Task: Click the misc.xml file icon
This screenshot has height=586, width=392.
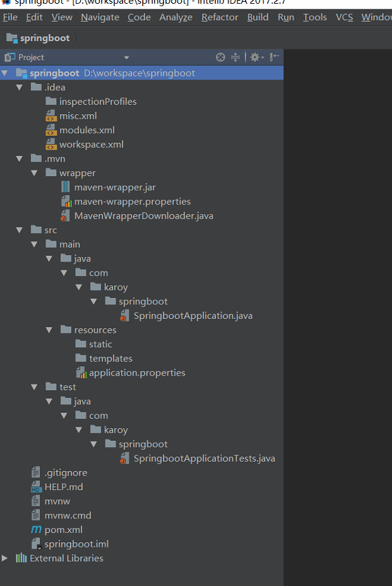Action: pyautogui.click(x=51, y=116)
